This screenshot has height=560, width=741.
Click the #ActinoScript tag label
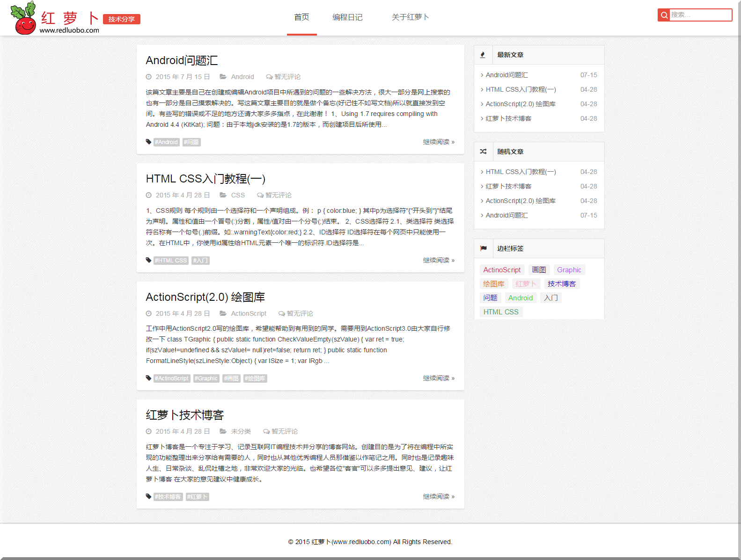[172, 378]
